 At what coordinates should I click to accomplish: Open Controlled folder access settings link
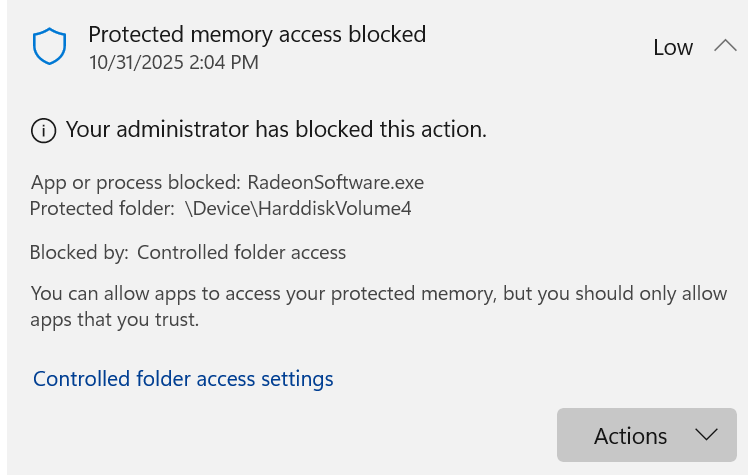click(x=183, y=379)
